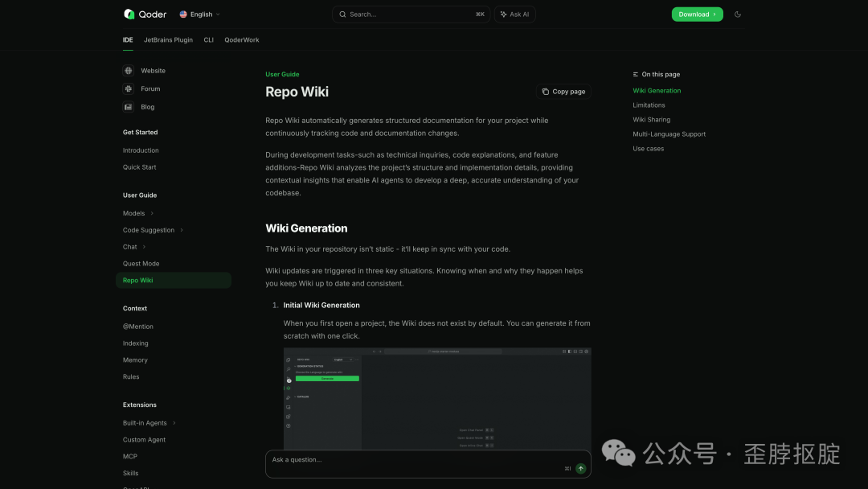Open the Forum icon in sidebar
Image resolution: width=868 pixels, height=489 pixels.
click(x=128, y=88)
